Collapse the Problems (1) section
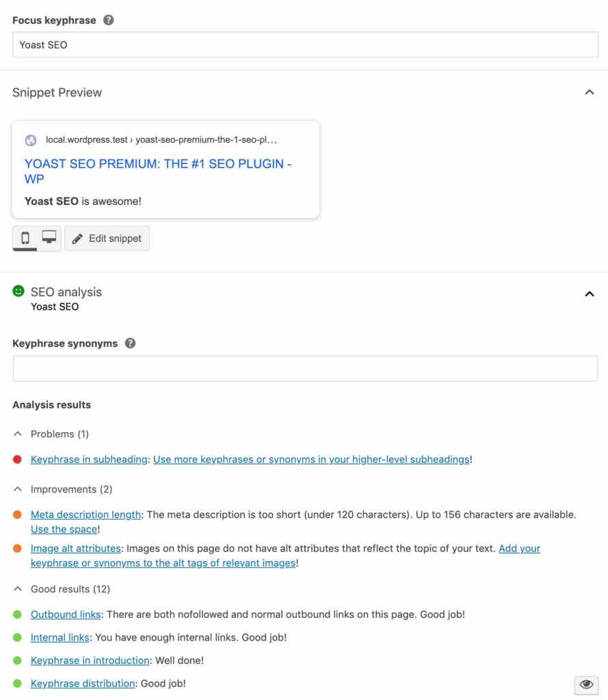Viewport: 608px width, 700px height. pyautogui.click(x=17, y=433)
